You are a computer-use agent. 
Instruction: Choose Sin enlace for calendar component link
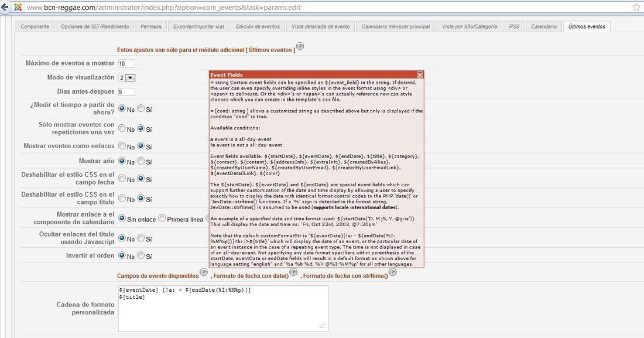[122, 218]
